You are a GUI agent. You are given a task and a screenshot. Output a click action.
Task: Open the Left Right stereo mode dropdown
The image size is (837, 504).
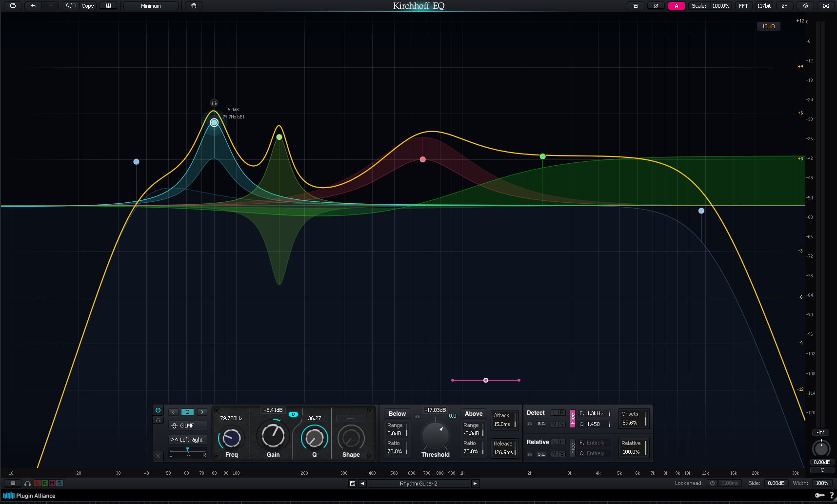click(x=188, y=440)
